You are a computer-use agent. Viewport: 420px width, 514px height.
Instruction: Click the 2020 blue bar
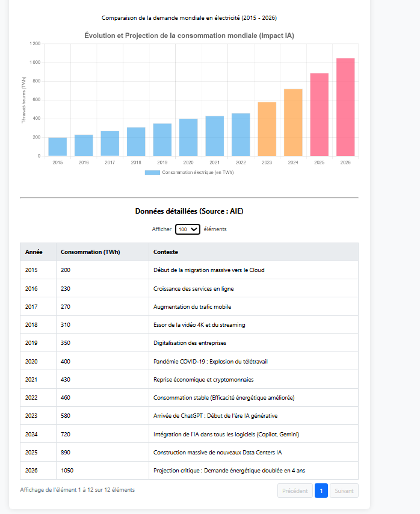coord(188,137)
